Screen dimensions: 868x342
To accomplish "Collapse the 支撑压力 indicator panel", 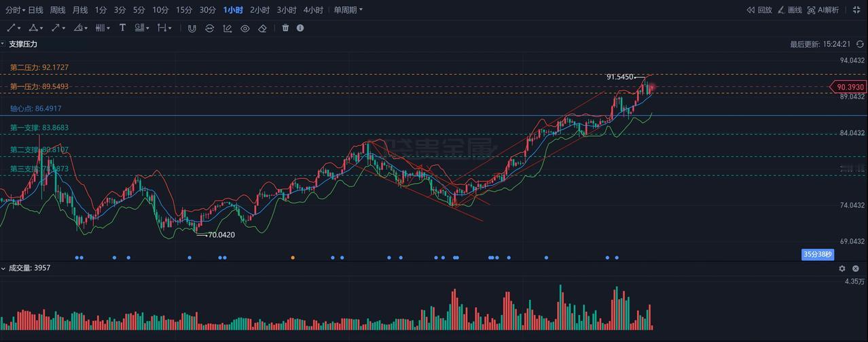I will tap(3, 44).
